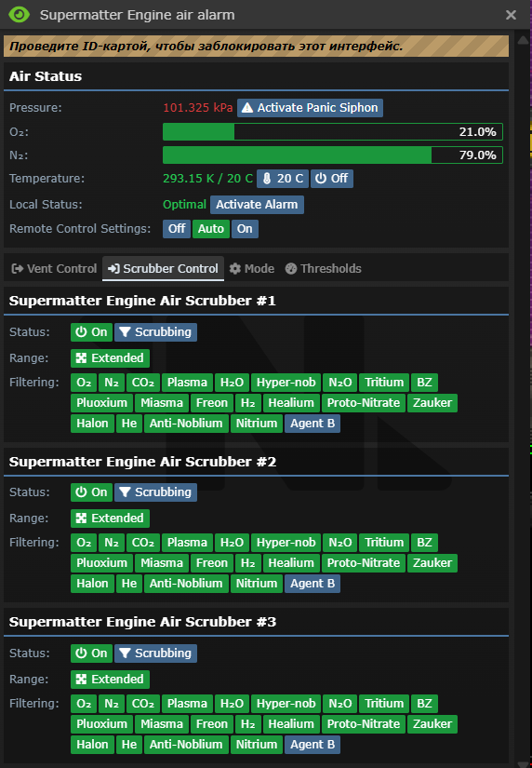Turn off power for Air Scrubber #3
Image resolution: width=532 pixels, height=768 pixels.
[x=91, y=653]
